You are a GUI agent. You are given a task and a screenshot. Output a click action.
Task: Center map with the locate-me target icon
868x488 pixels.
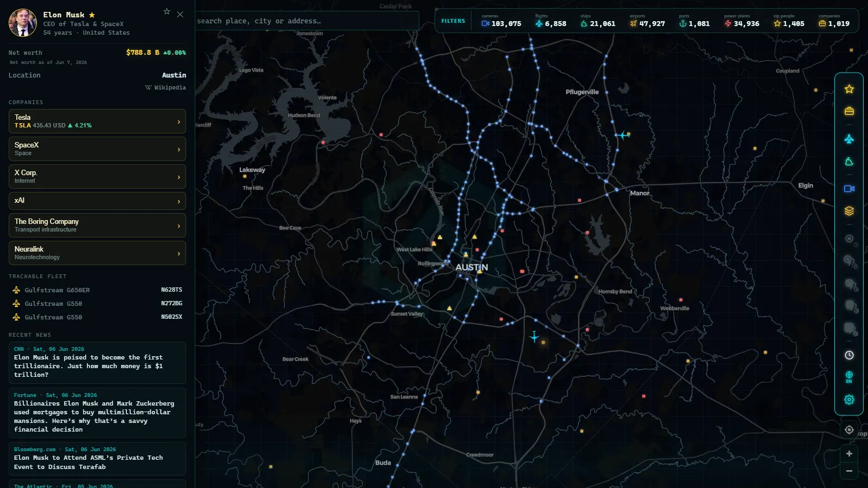click(x=849, y=430)
